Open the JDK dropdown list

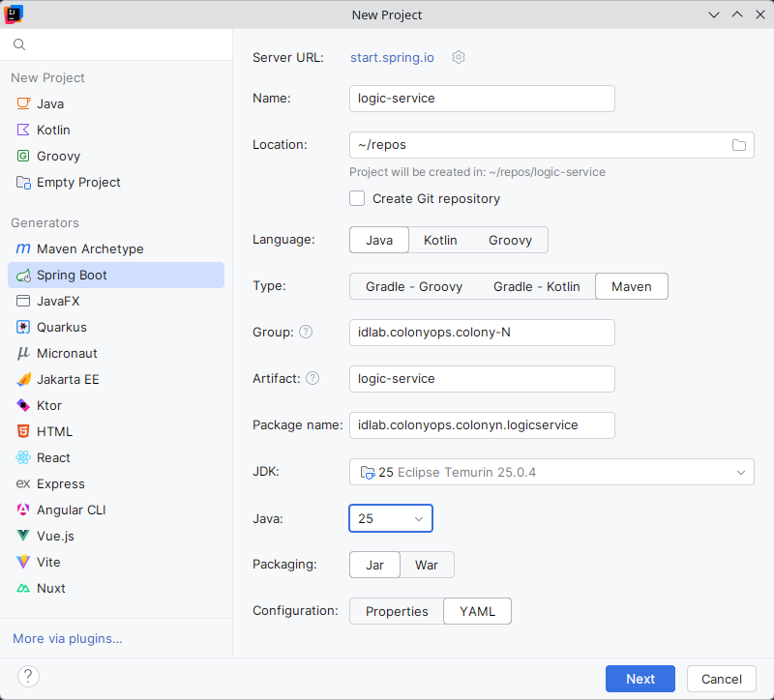pyautogui.click(x=551, y=472)
